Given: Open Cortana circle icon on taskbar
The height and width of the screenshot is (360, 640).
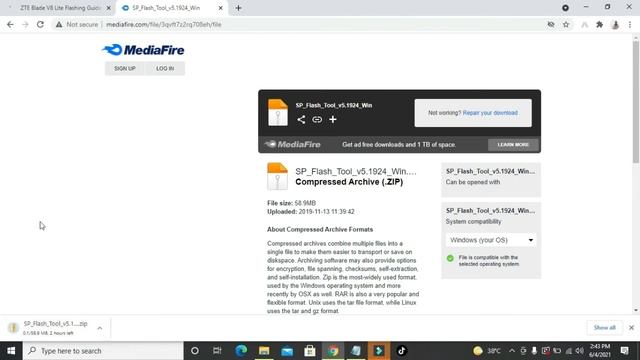Looking at the screenshot, I should 195,351.
